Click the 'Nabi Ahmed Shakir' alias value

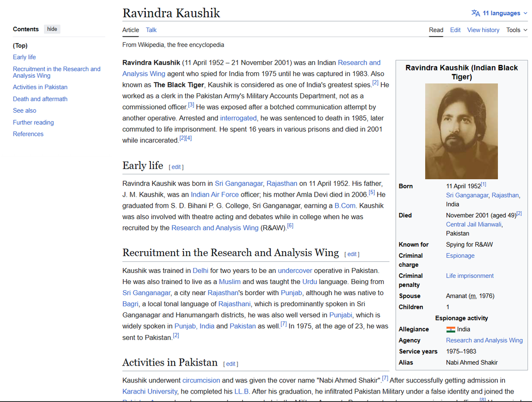click(x=472, y=363)
